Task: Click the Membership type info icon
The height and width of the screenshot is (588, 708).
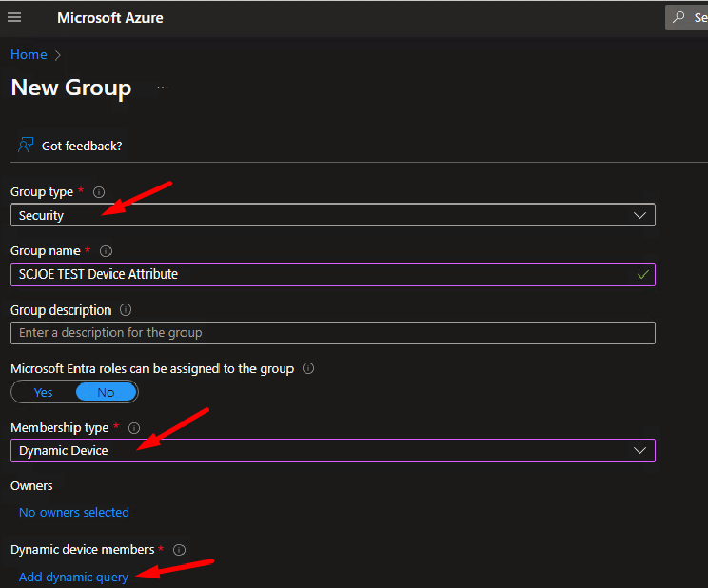Action: tap(133, 428)
